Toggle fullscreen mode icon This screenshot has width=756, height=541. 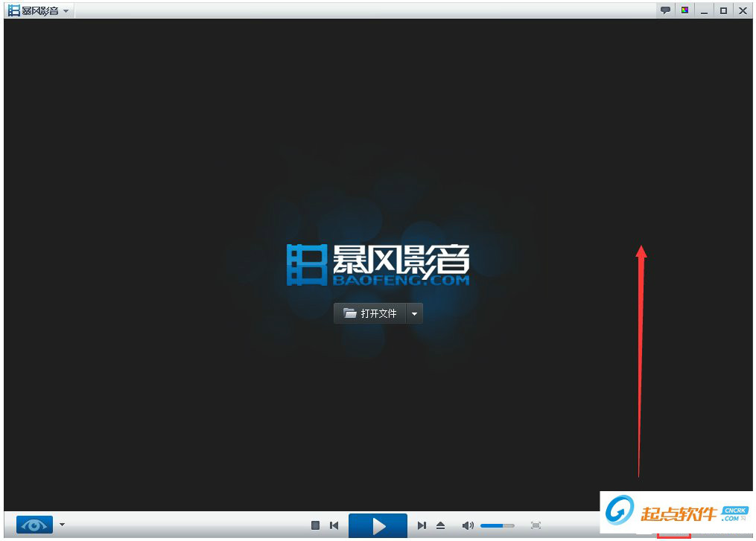pos(536,525)
